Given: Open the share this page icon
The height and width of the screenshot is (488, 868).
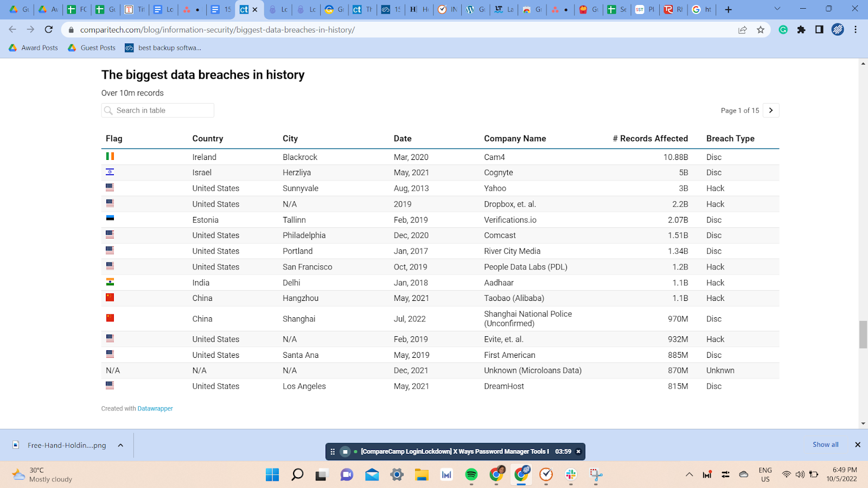Looking at the screenshot, I should point(742,30).
